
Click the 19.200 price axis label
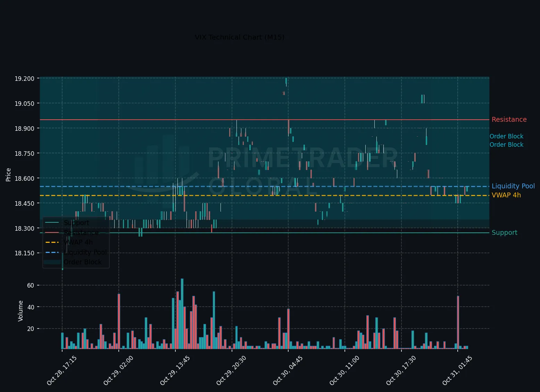click(x=24, y=78)
